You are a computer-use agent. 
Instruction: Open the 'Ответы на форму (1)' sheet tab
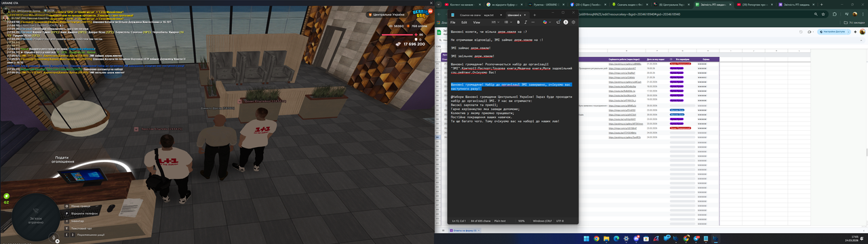(x=464, y=230)
